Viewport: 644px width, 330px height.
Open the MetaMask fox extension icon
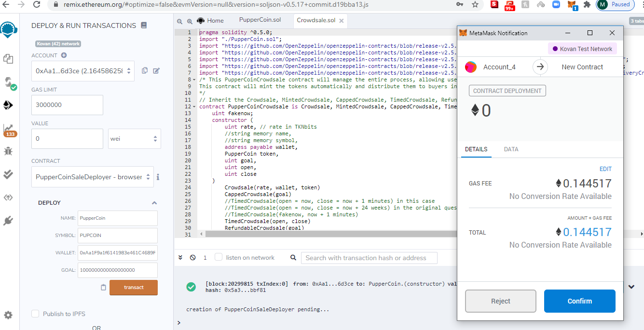(572, 5)
